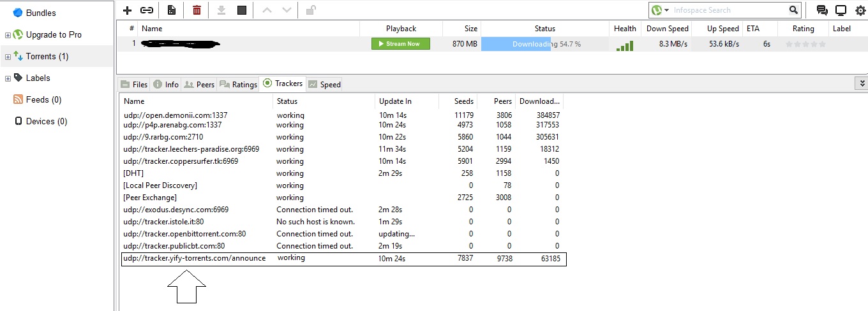Click the Add Torrent plus icon
The image size is (868, 311).
pyautogui.click(x=127, y=10)
